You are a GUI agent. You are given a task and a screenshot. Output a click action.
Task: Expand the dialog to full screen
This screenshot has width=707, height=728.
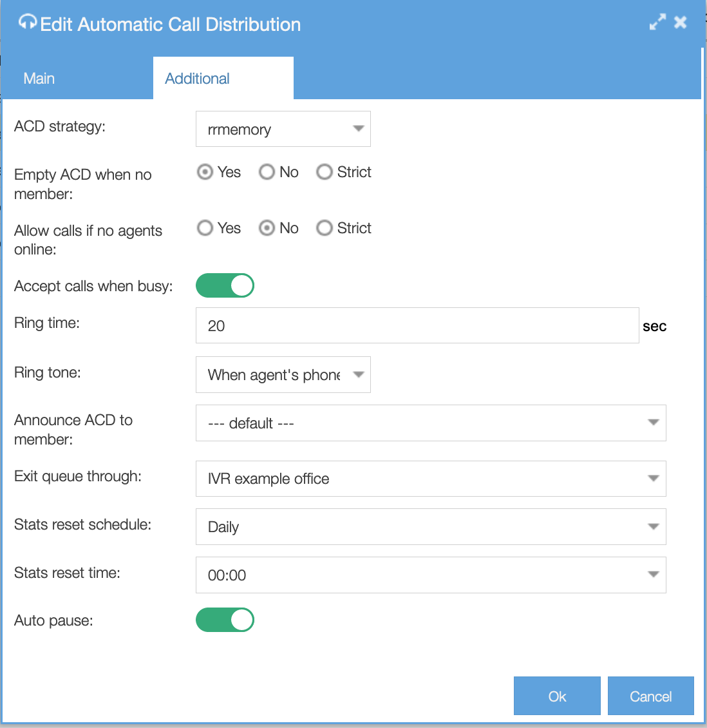pyautogui.click(x=657, y=21)
